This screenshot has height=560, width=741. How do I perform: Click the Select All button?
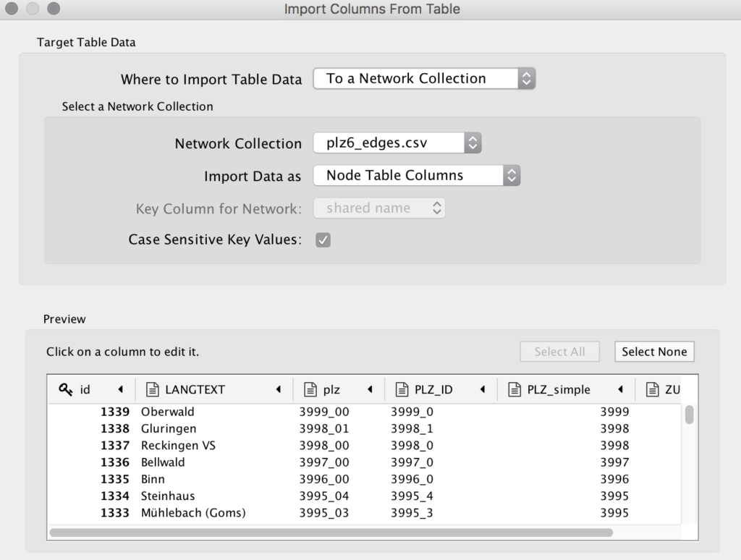(560, 352)
